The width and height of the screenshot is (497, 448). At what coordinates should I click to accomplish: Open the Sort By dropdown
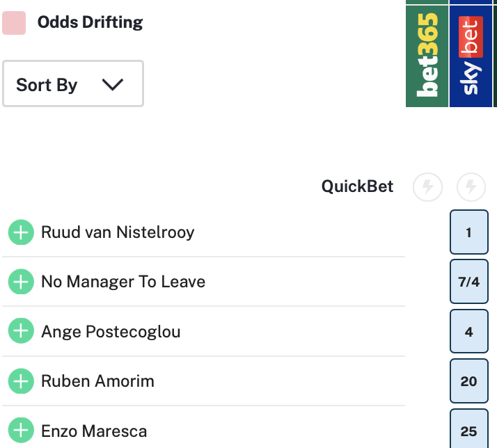coord(73,84)
